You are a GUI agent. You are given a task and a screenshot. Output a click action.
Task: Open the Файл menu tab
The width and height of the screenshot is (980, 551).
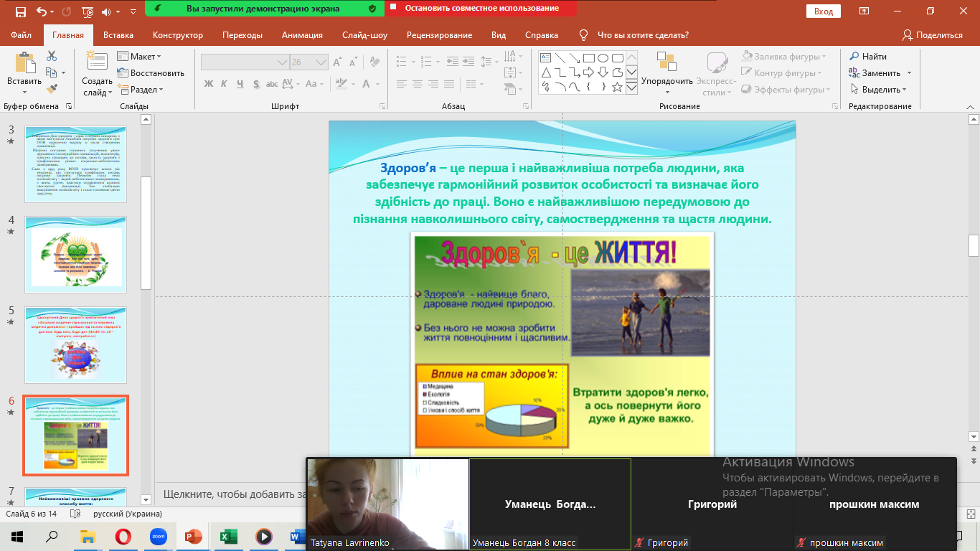(x=22, y=35)
